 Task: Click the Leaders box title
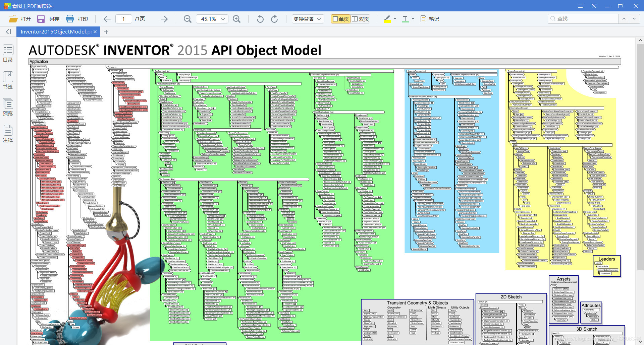coord(607,259)
